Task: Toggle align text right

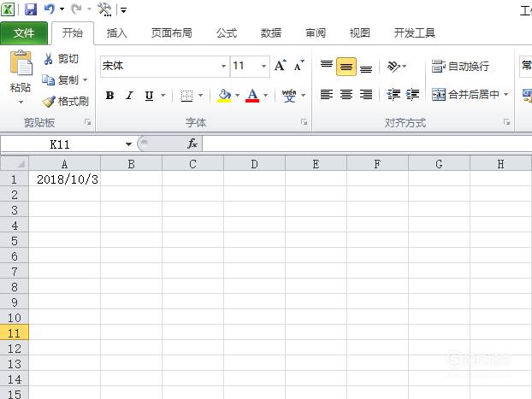Action: pyautogui.click(x=366, y=94)
